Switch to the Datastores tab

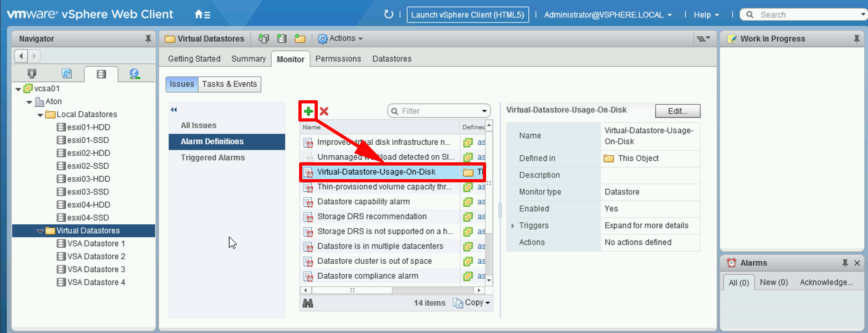pos(392,59)
